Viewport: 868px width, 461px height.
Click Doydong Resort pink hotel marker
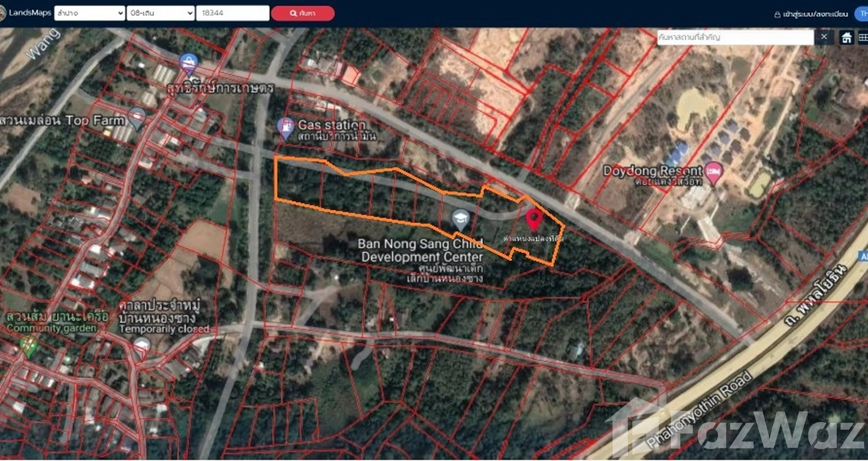pyautogui.click(x=713, y=173)
